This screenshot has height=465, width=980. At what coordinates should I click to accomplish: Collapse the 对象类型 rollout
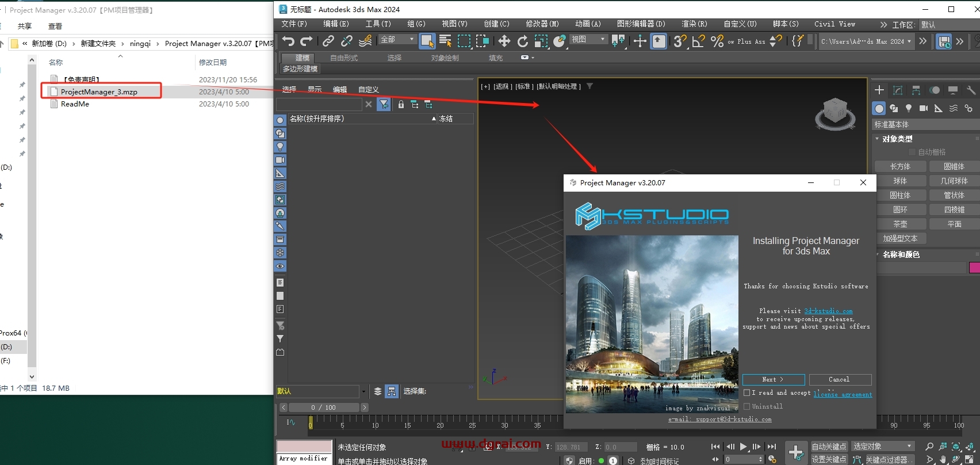click(x=897, y=139)
